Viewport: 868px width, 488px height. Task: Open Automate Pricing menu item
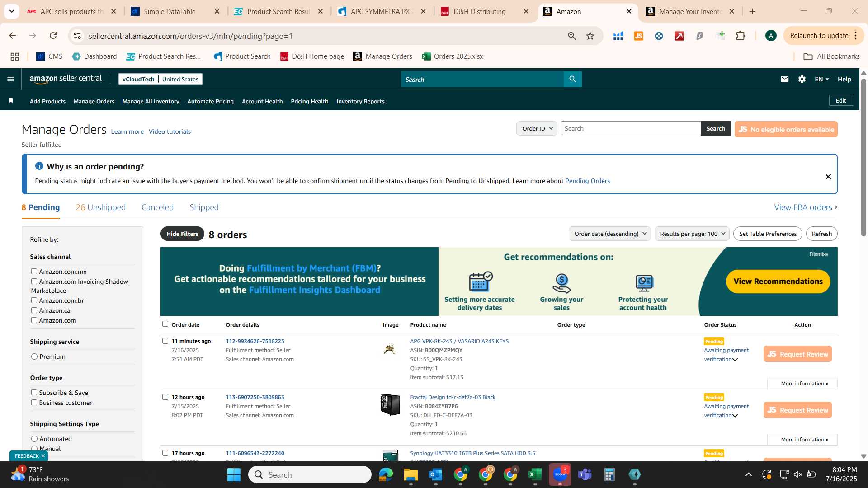(x=210, y=101)
